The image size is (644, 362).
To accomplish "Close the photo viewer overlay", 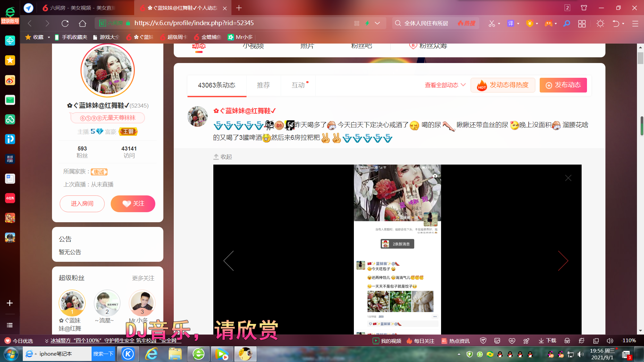I will click(x=568, y=178).
